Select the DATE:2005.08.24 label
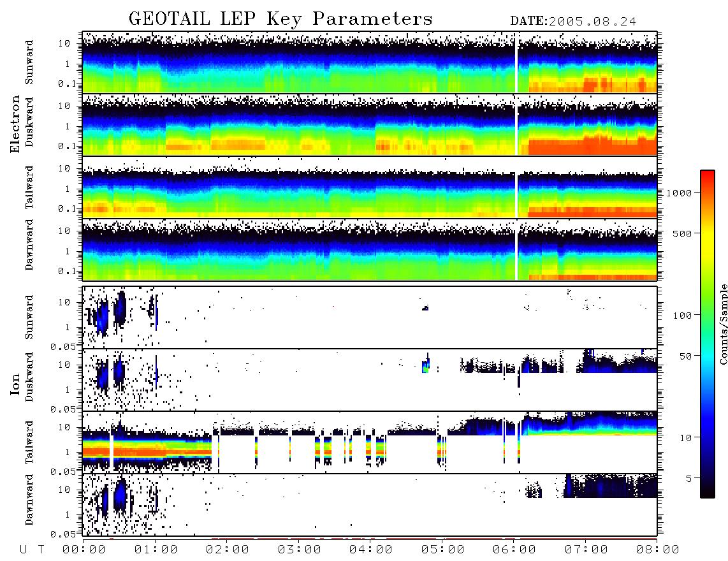This screenshot has width=728, height=561. click(573, 21)
